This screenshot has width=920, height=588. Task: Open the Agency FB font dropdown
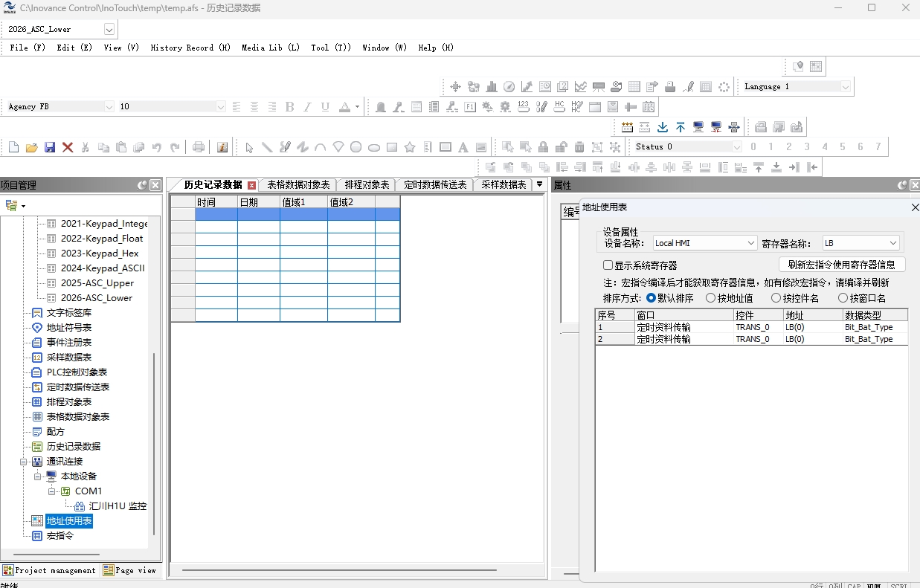109,107
